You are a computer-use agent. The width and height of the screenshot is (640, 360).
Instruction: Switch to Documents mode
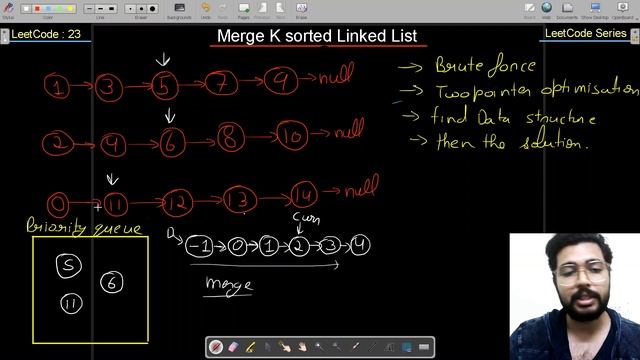tap(567, 10)
